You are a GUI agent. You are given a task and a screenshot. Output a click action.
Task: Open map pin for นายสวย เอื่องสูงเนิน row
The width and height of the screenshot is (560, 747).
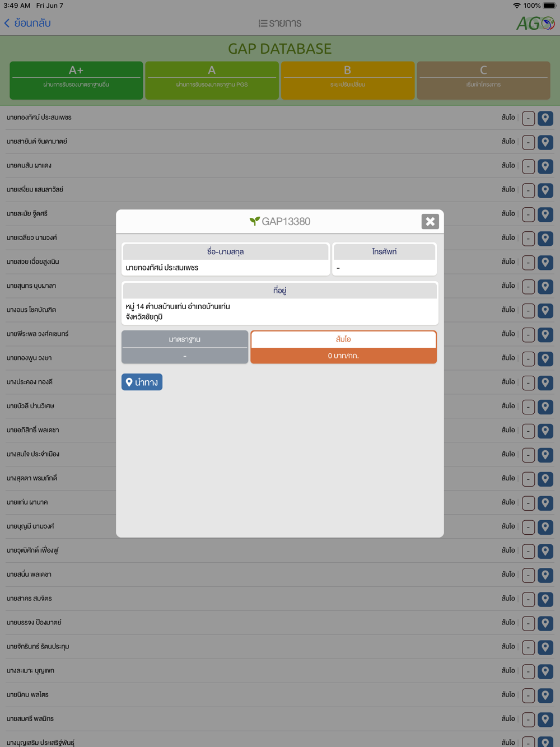coord(545,263)
